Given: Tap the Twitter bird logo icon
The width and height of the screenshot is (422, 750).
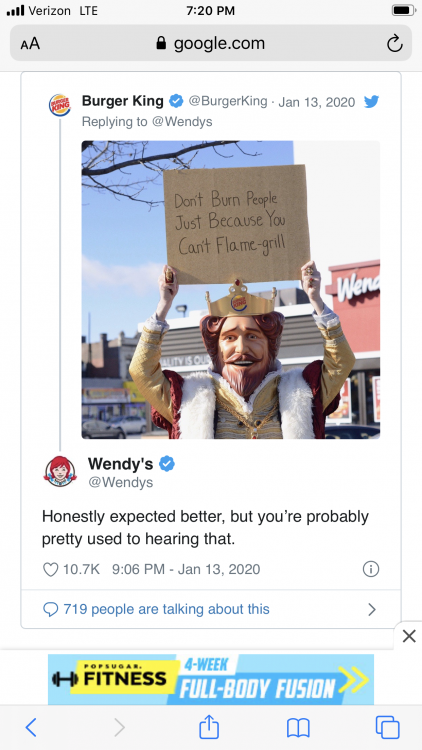Looking at the screenshot, I should pos(371,101).
